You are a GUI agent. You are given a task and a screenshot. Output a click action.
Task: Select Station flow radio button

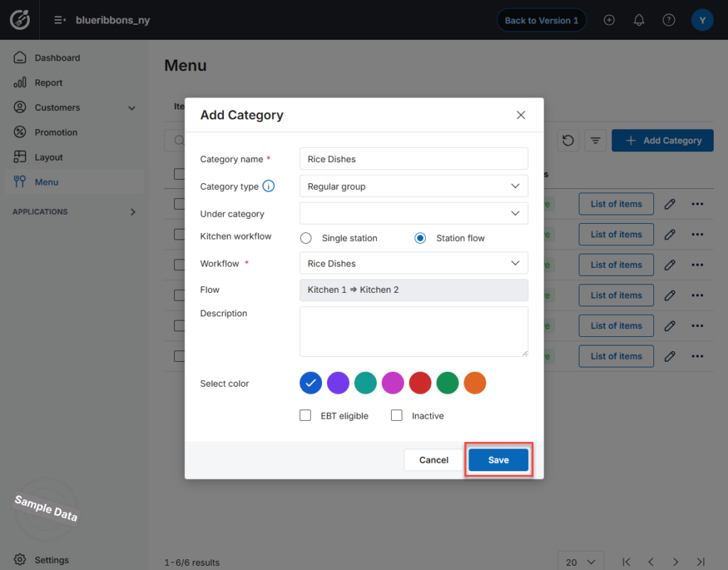[x=419, y=238]
